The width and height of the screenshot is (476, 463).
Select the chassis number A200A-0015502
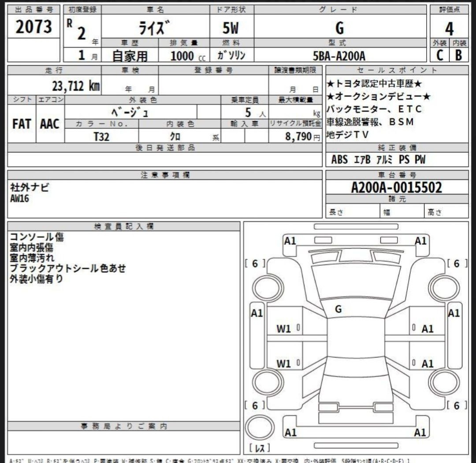pos(397,187)
